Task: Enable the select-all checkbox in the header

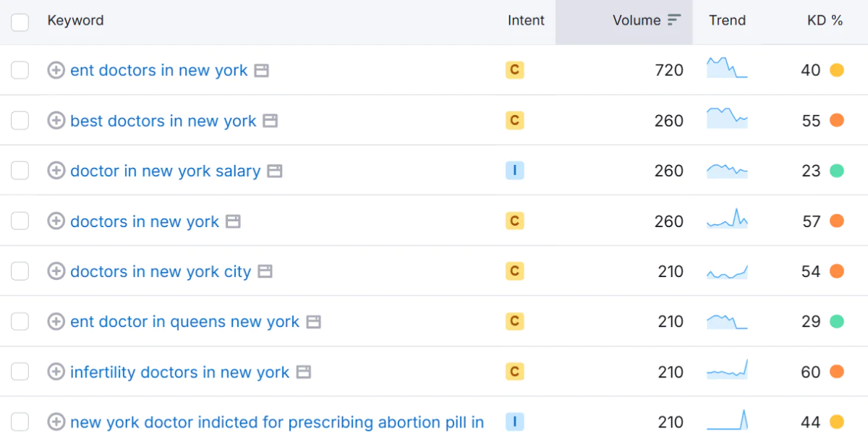Action: pyautogui.click(x=20, y=22)
